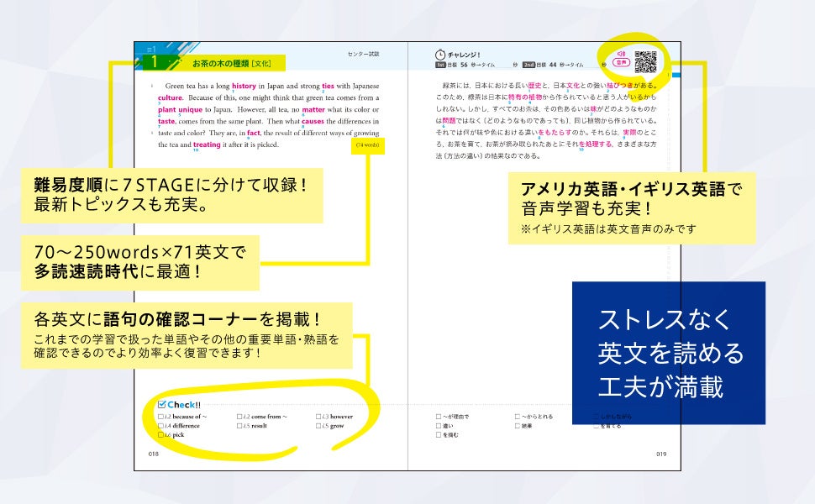
Task: Tick the 'grow' checkbox in Check!! list
Action: (x=318, y=426)
